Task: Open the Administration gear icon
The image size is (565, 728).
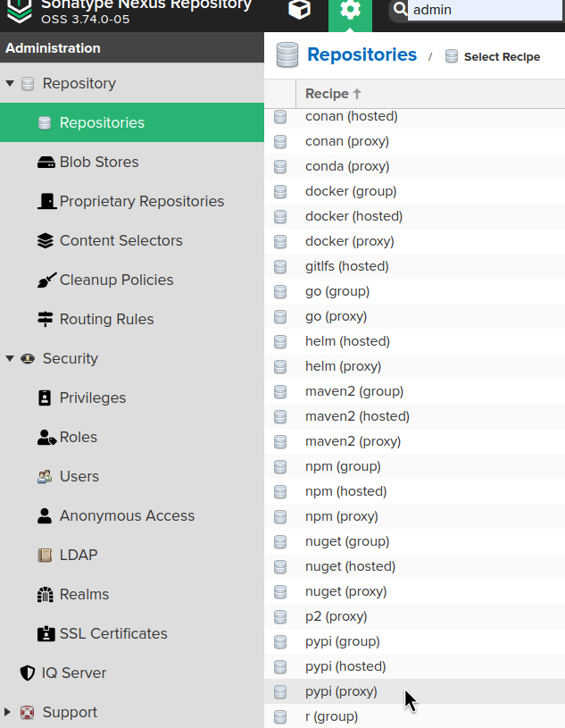Action: pyautogui.click(x=350, y=10)
